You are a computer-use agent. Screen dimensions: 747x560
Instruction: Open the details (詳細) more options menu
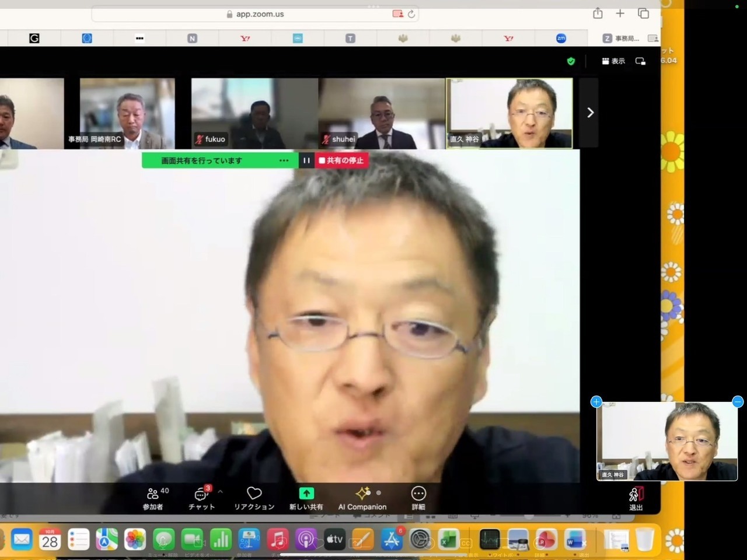coord(418,498)
